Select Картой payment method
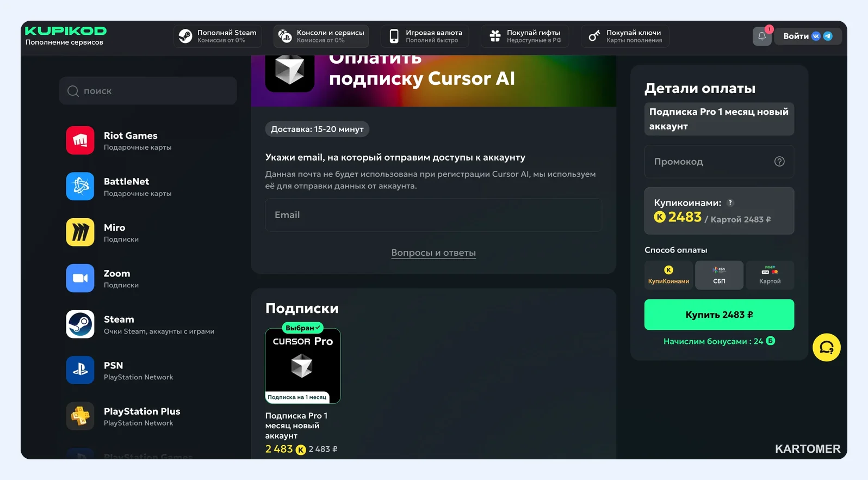 coord(770,275)
